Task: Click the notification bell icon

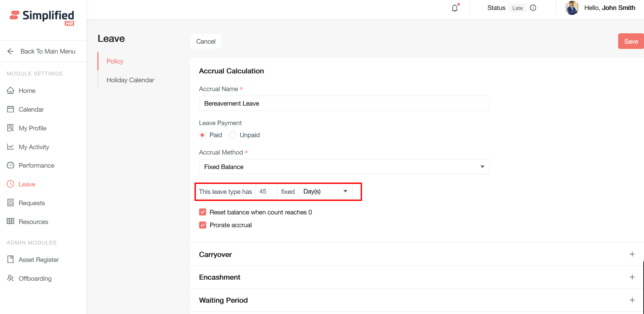Action: (x=455, y=8)
